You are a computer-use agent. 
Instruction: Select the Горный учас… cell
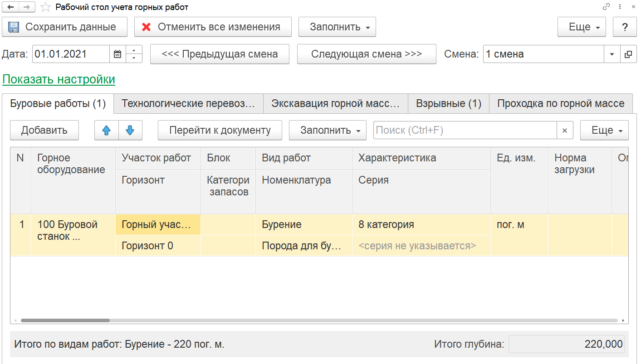(x=158, y=224)
